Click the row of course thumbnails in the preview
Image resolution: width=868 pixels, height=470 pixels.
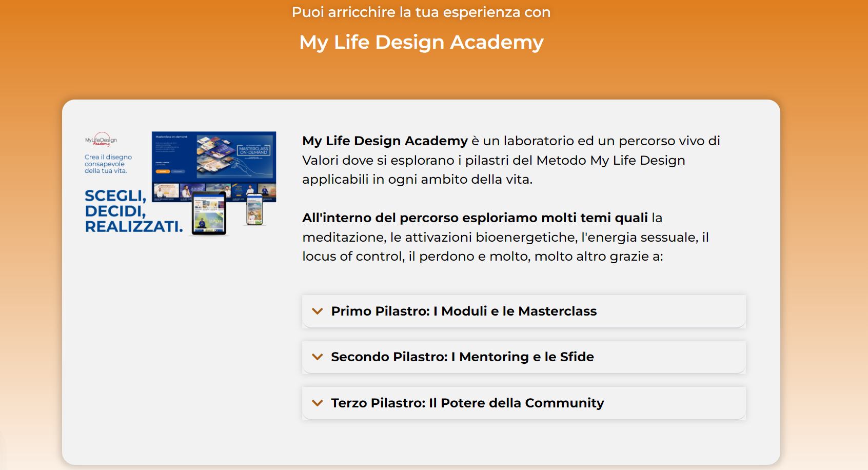pos(214,191)
